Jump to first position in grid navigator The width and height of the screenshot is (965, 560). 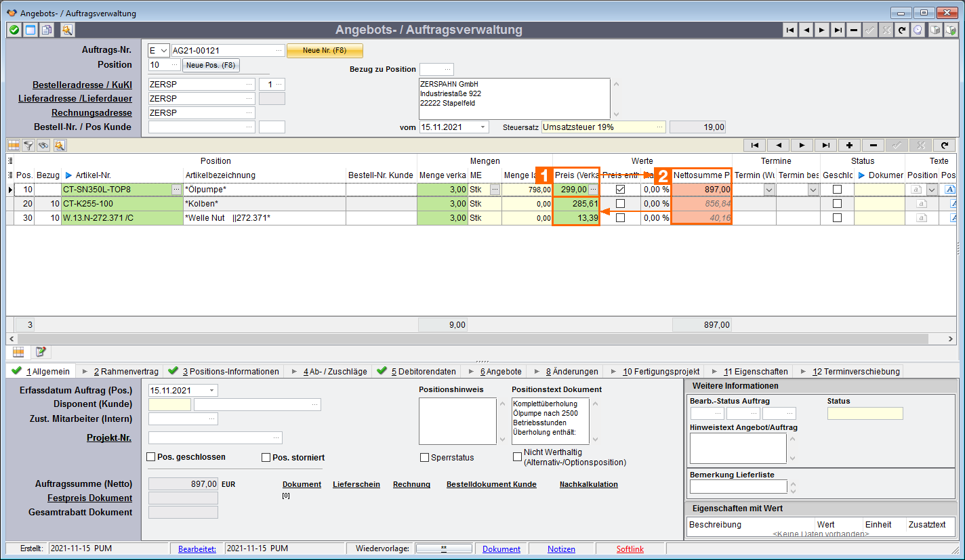pyautogui.click(x=755, y=145)
